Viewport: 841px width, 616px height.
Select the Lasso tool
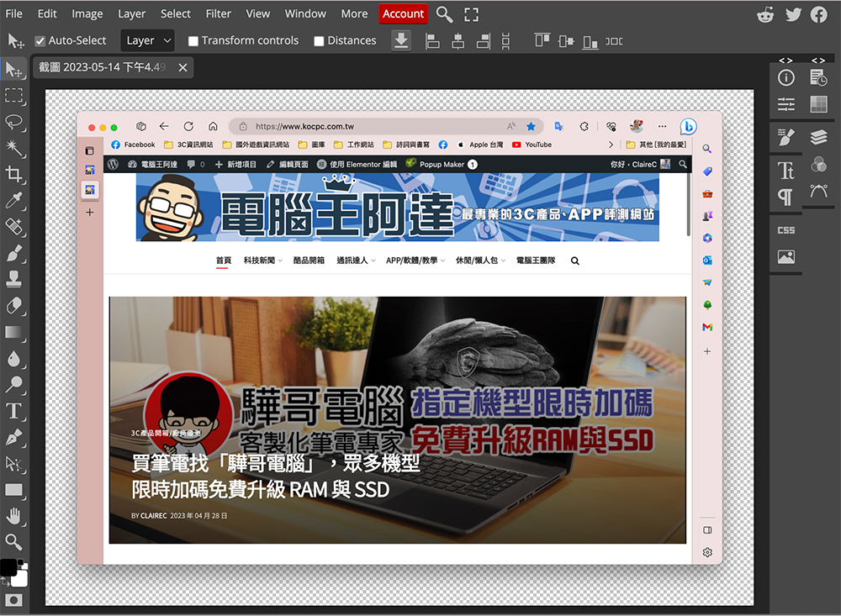[x=14, y=122]
